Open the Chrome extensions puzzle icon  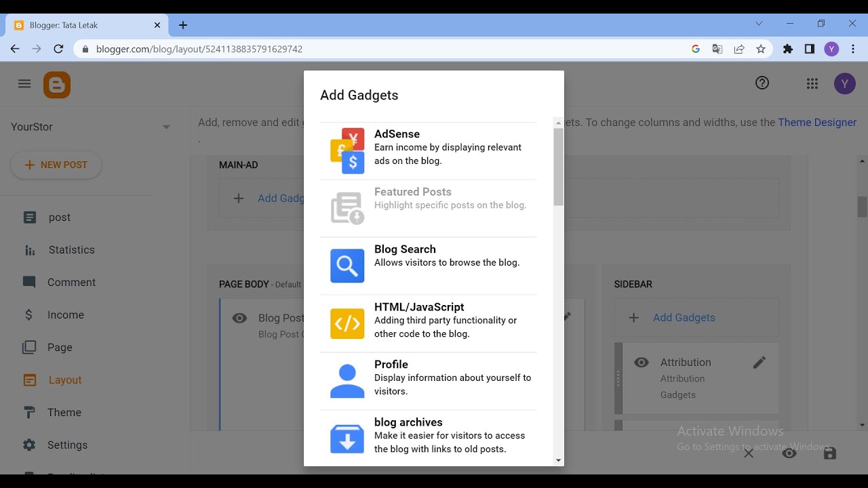[788, 49]
